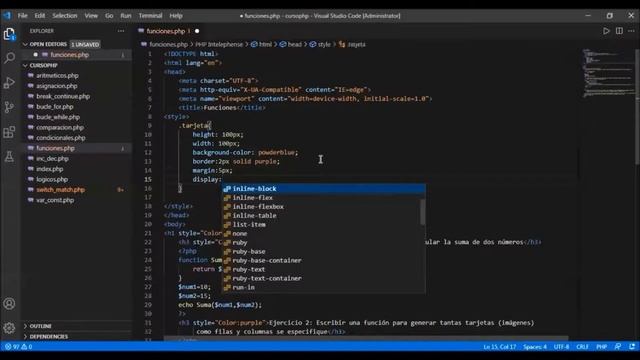640x360 pixels.
Task: Click the style breadcrumb item
Action: click(320, 44)
